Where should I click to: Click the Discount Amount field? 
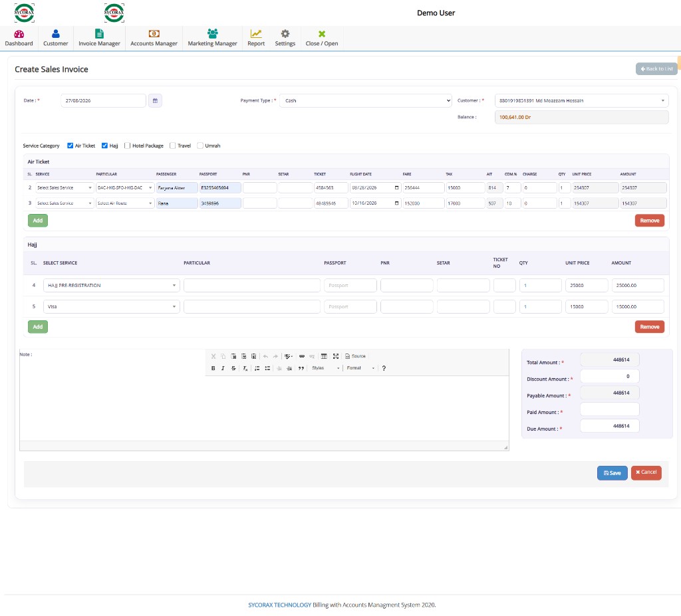point(610,376)
